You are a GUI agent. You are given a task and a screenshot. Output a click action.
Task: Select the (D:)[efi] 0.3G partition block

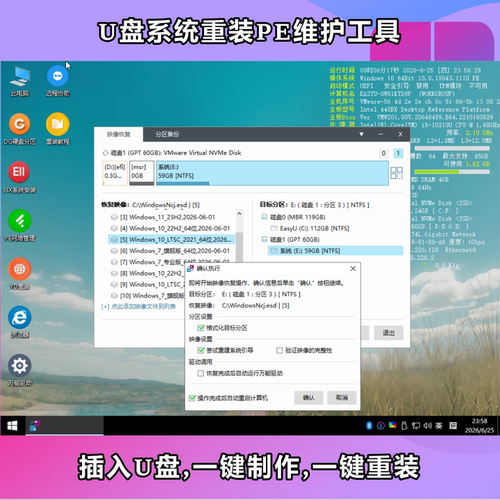click(115, 173)
